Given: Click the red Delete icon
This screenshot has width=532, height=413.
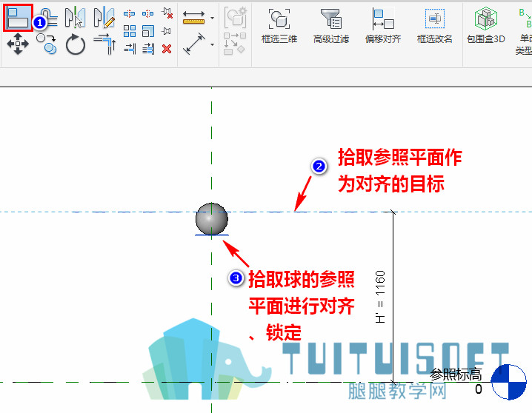Looking at the screenshot, I should [x=167, y=49].
